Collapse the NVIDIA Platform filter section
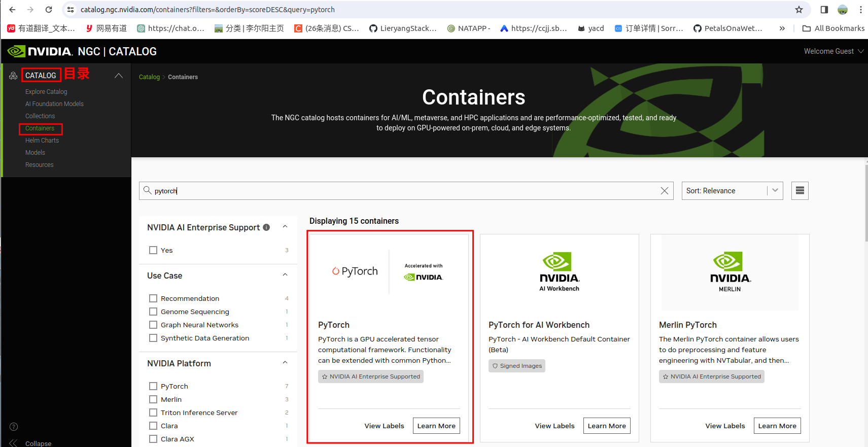Screen dimensions: 868x447 coord(285,363)
